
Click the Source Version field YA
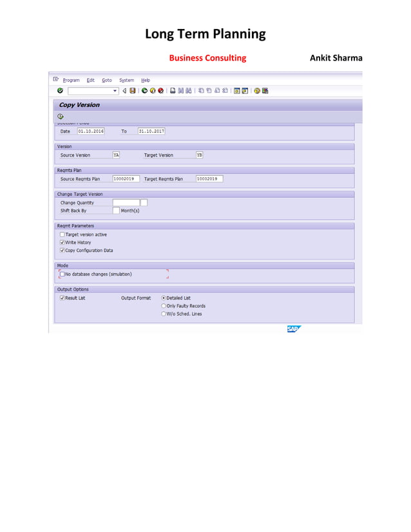coord(116,155)
